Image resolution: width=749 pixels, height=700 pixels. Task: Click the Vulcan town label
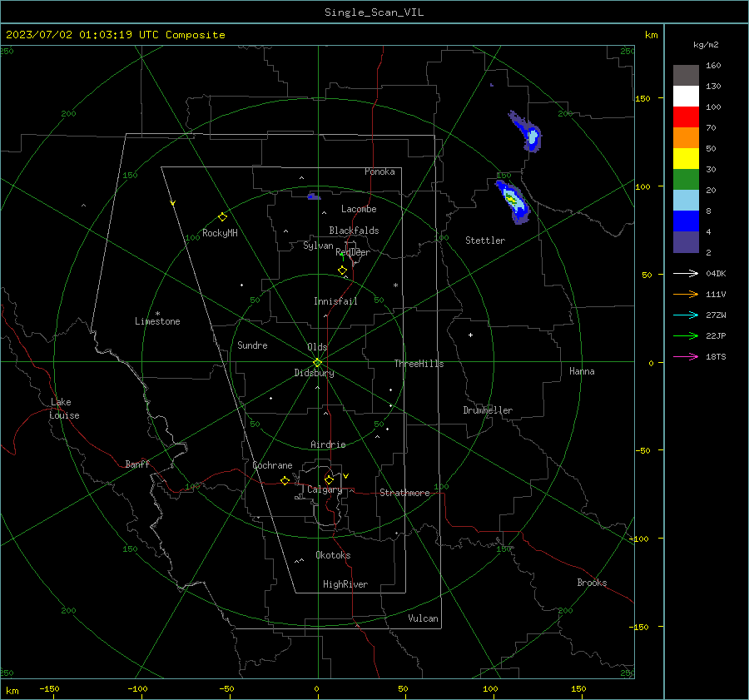[x=423, y=618]
